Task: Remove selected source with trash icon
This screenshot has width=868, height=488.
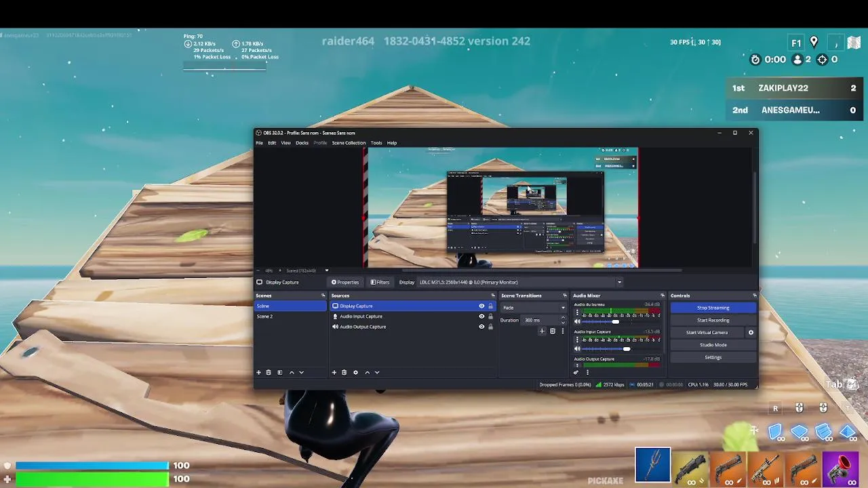Action: (344, 372)
